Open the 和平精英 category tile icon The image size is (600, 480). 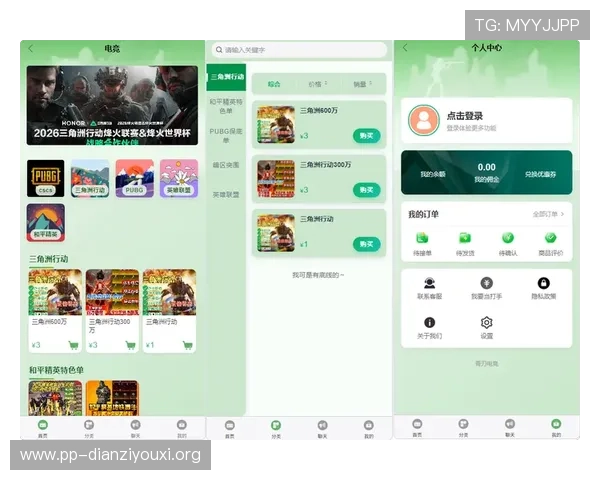pyautogui.click(x=46, y=223)
